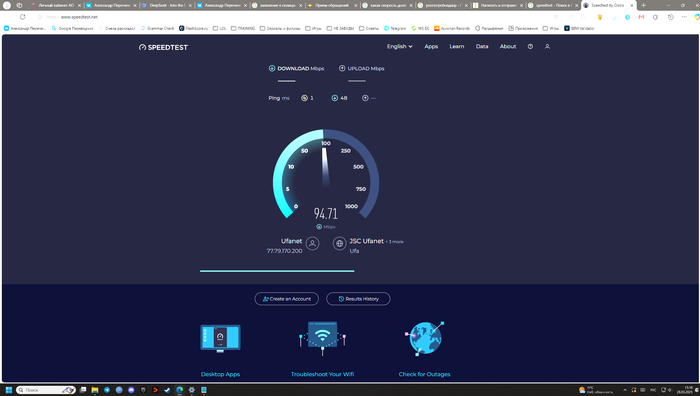This screenshot has width=700, height=396.
Task: Open the tab actions icon beside profile
Action: pyautogui.click(x=19, y=5)
